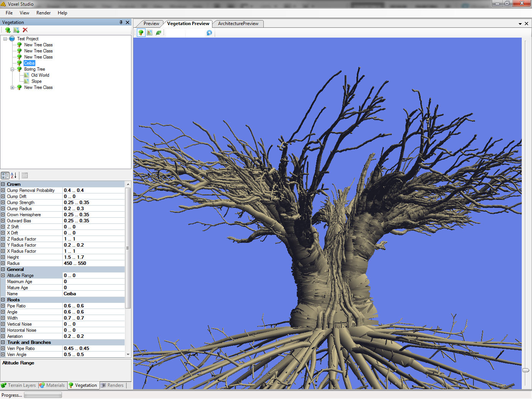
Task: Sort properties alphabetically with the AZ icon
Action: [12, 175]
